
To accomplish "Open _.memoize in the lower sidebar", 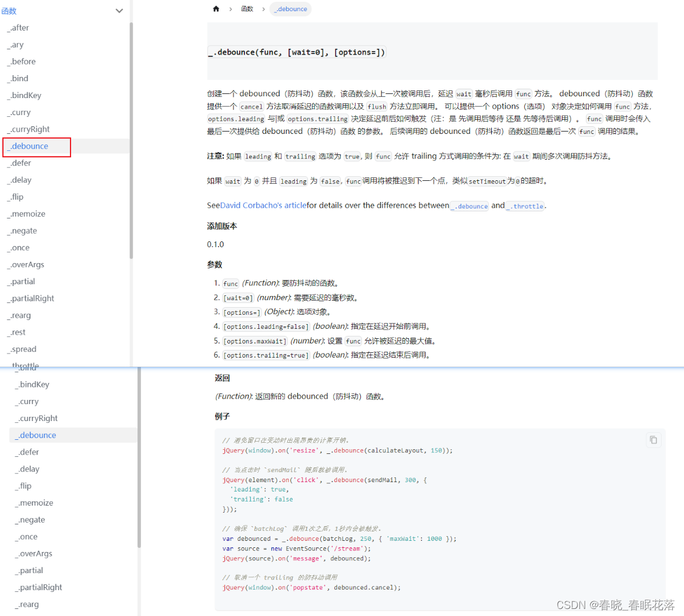I will tap(35, 503).
